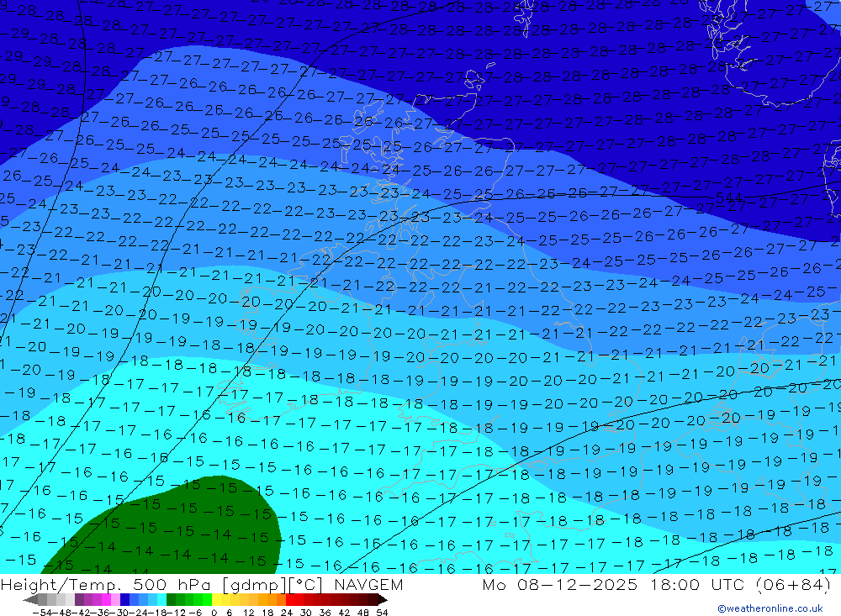Pick the yellow swatch at 0 in legend
This screenshot has width=841, height=616.
pyautogui.click(x=216, y=600)
